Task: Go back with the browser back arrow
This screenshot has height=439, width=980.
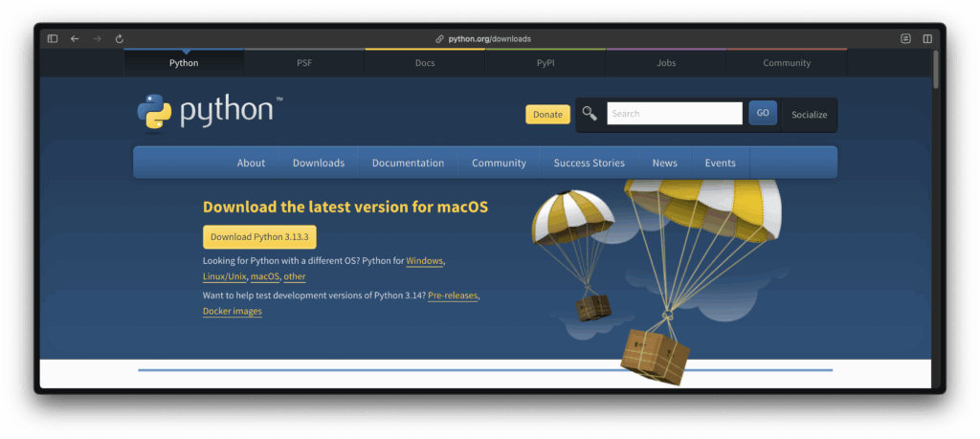Action: pos(75,38)
